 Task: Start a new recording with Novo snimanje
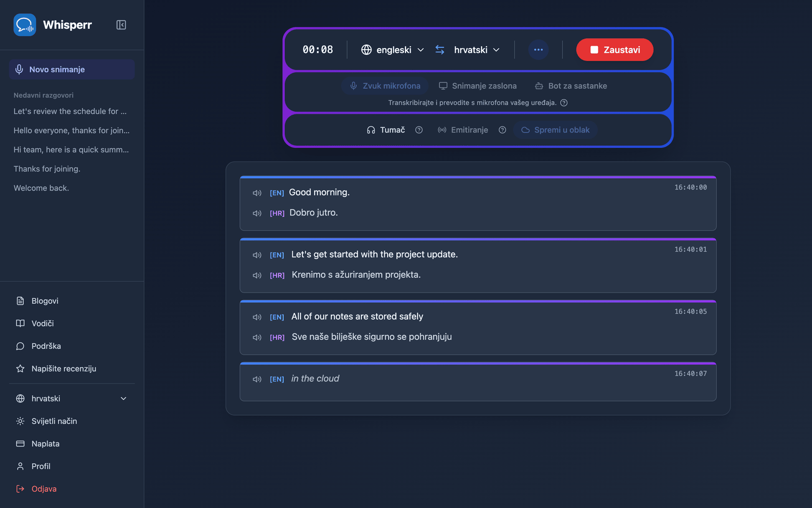pos(72,70)
